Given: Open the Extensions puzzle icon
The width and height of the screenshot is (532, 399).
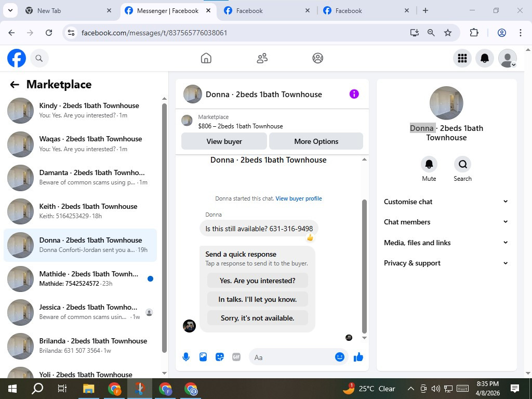Looking at the screenshot, I should (474, 33).
